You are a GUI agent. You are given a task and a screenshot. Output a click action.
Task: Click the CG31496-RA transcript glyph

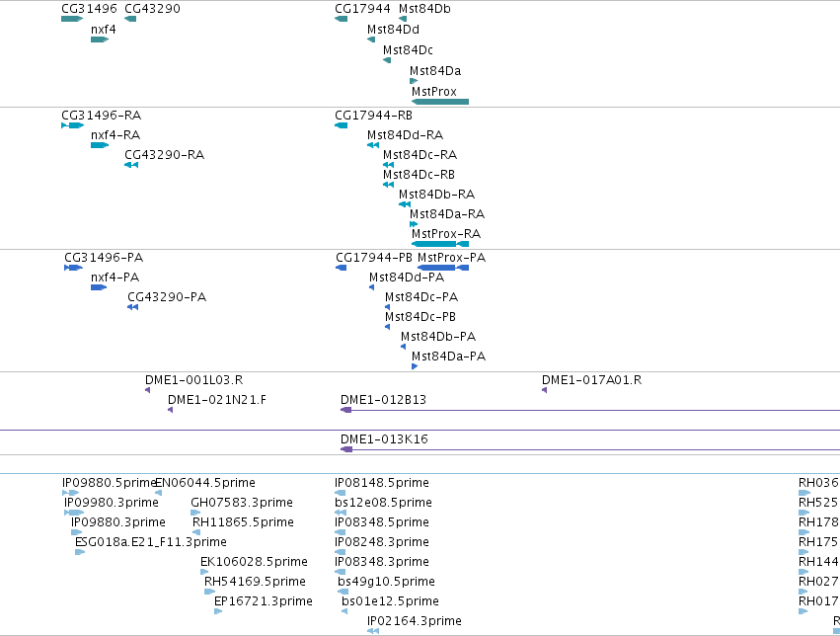73,125
